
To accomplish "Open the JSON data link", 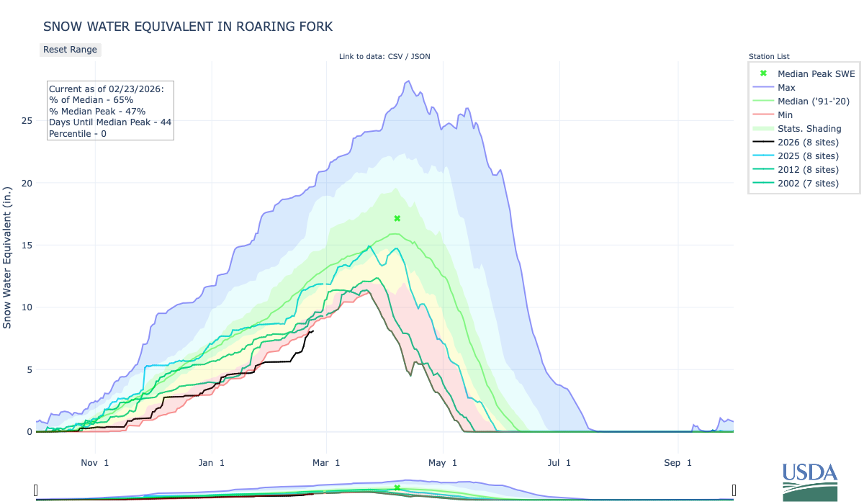I will 420,57.
